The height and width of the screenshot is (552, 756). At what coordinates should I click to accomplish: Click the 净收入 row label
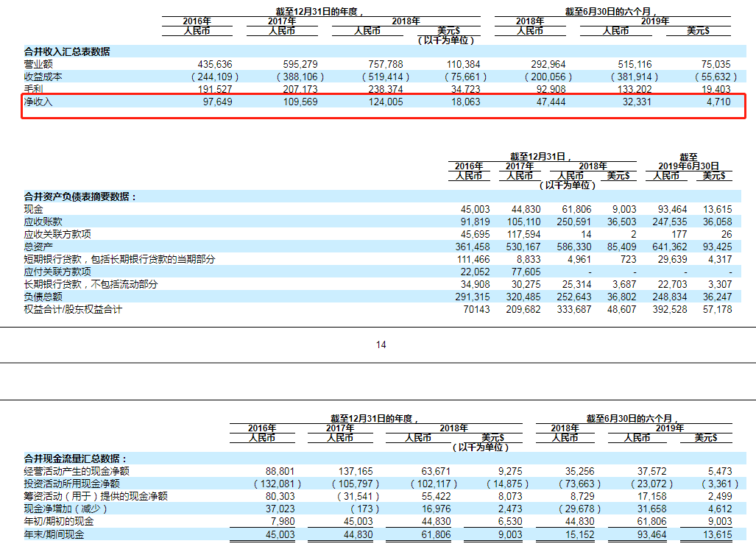pyautogui.click(x=38, y=102)
